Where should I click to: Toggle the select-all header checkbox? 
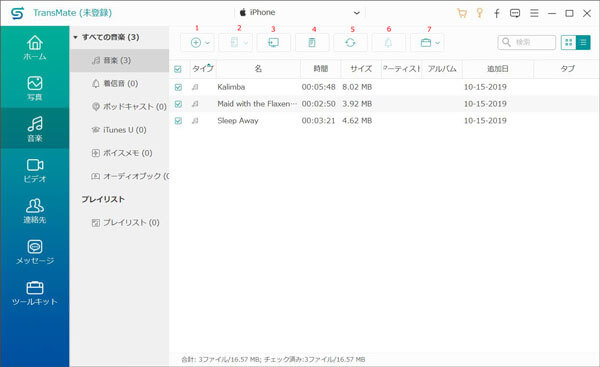click(178, 69)
